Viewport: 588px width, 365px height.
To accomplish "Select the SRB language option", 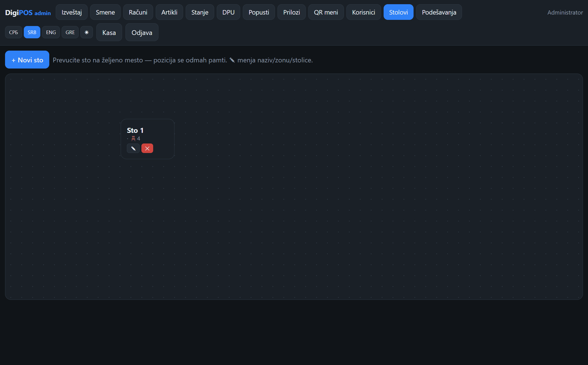I will 32,32.
